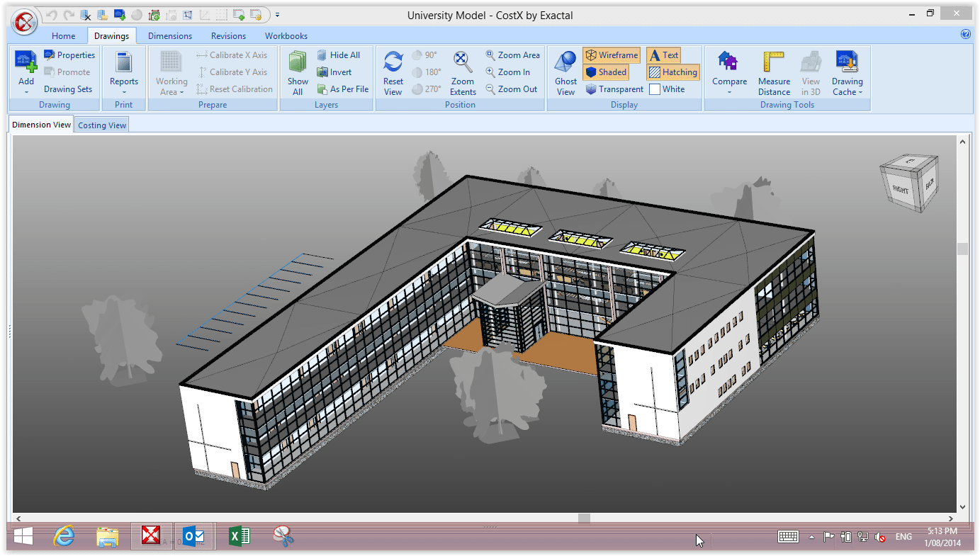Click the horizontal scrollbar left arrow
The width and height of the screenshot is (980, 556).
coord(18,518)
